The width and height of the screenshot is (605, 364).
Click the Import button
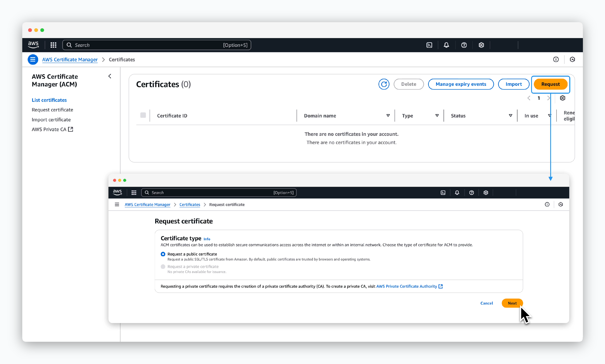click(513, 84)
